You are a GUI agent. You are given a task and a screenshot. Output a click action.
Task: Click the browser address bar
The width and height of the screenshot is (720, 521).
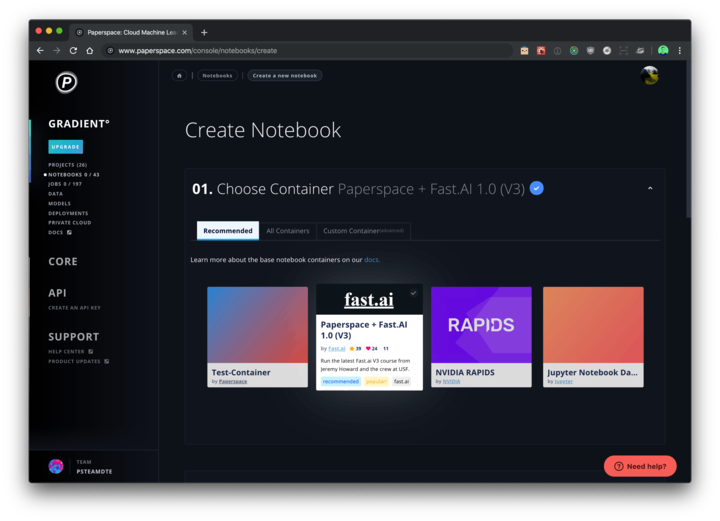coord(307,50)
